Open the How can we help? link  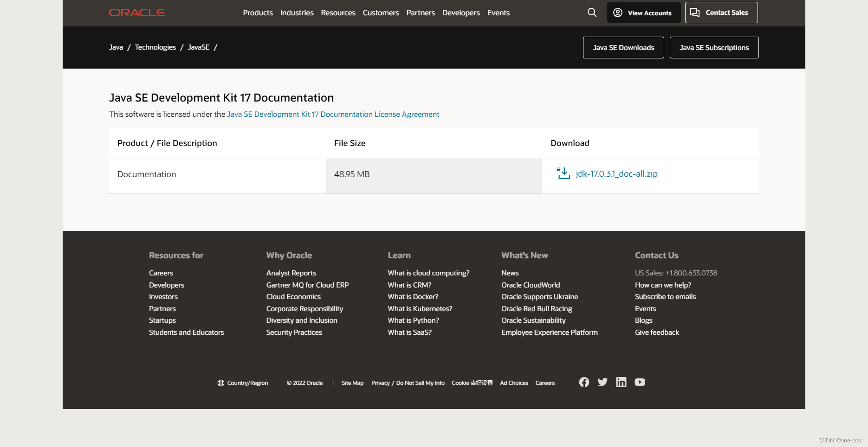(x=663, y=285)
